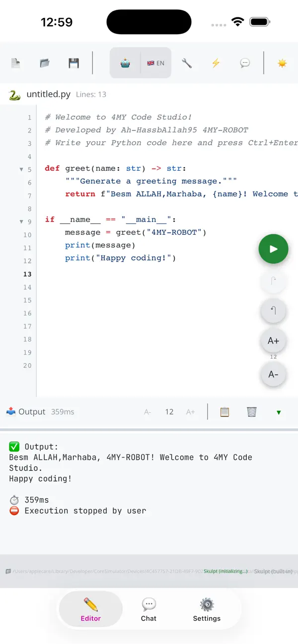298x644 pixels.
Task: Open the speech bubble toolbar icon
Action: [x=244, y=63]
